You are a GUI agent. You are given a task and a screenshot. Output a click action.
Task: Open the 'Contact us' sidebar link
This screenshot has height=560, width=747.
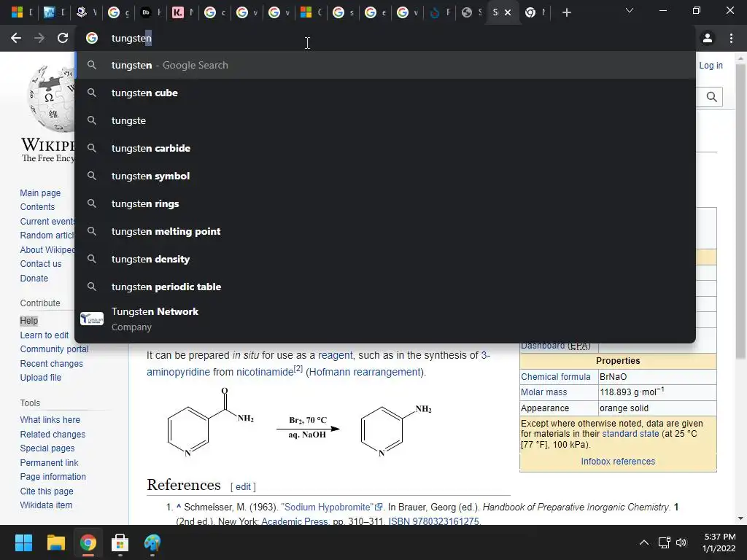pyautogui.click(x=41, y=263)
